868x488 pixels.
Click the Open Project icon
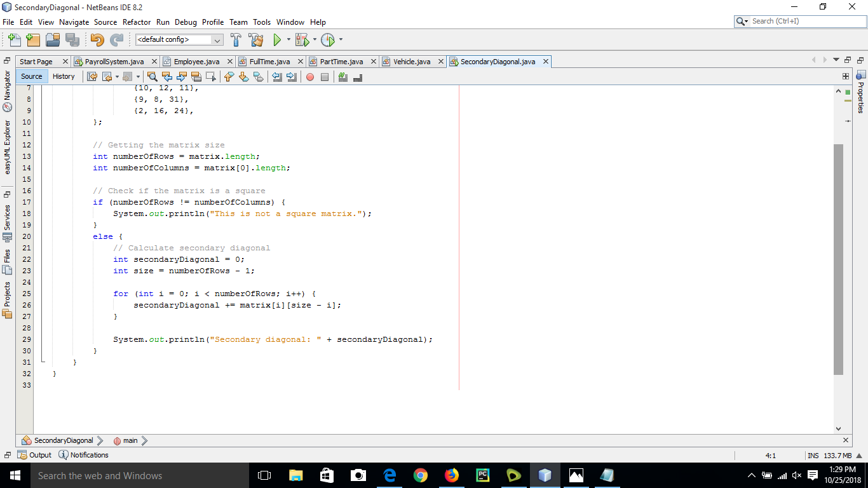[53, 40]
